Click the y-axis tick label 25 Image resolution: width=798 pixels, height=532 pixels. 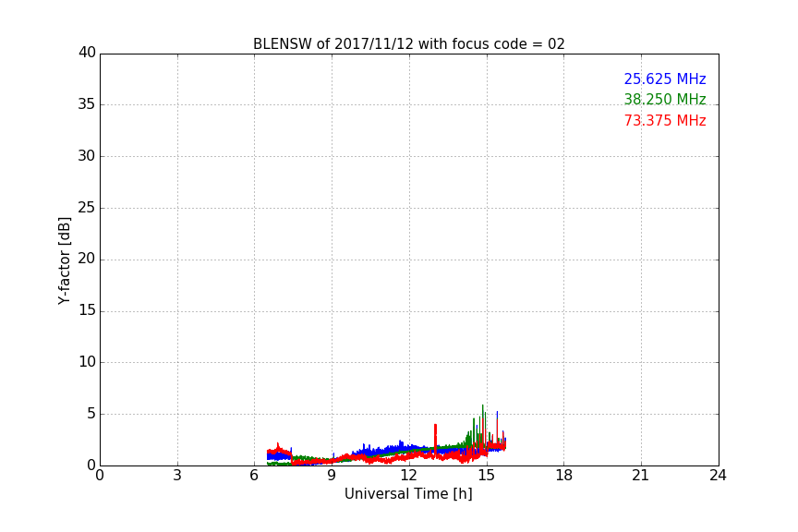coord(87,208)
